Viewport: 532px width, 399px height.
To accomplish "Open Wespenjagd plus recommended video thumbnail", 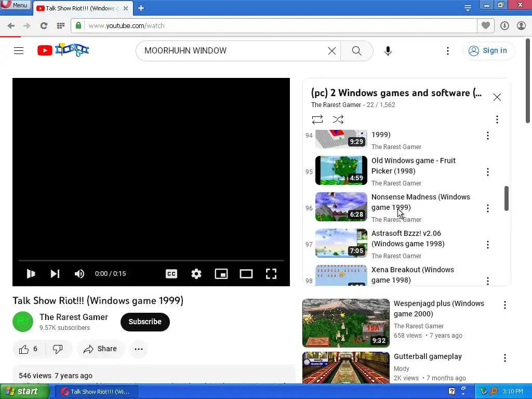I will [x=345, y=323].
